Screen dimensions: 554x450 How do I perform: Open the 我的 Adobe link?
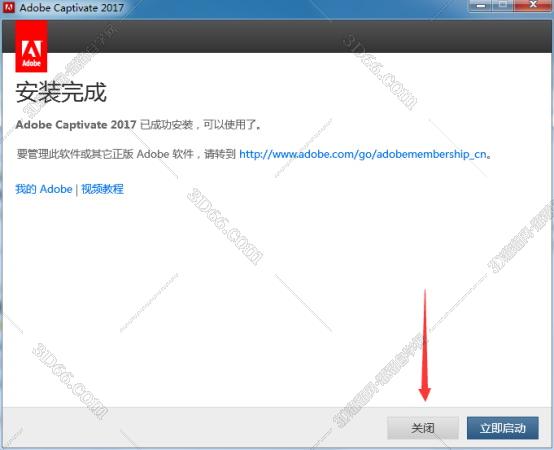click(44, 189)
